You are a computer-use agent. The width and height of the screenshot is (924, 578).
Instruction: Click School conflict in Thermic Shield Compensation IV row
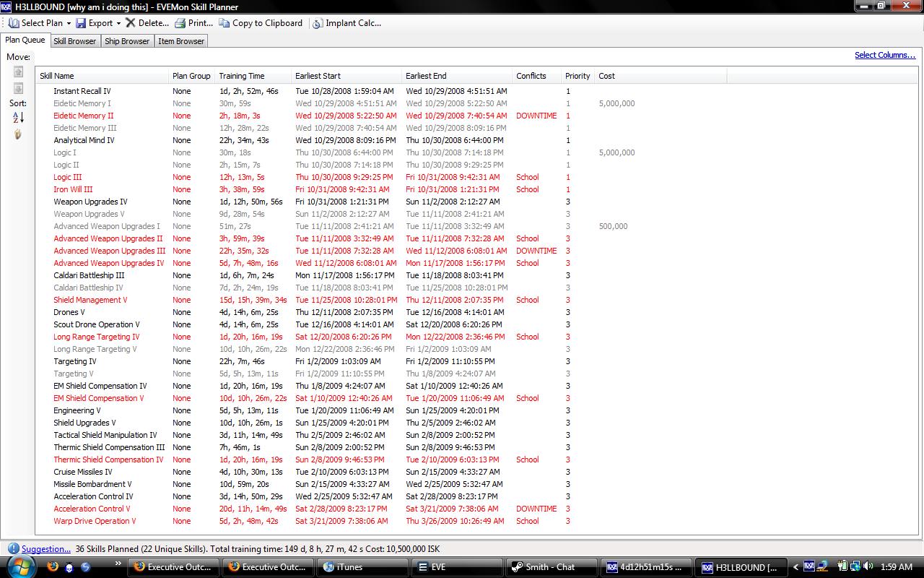[528, 460]
